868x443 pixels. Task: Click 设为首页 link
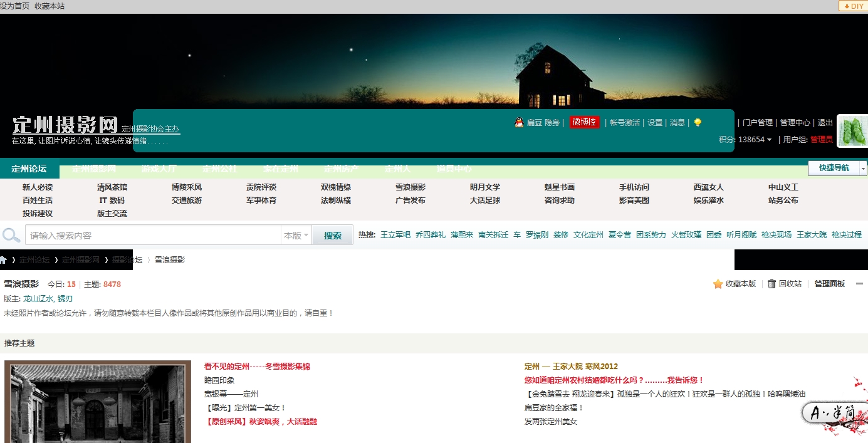point(14,6)
